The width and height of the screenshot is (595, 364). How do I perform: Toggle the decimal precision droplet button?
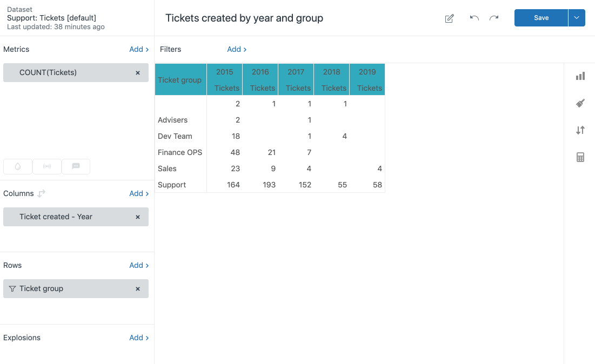(18, 166)
